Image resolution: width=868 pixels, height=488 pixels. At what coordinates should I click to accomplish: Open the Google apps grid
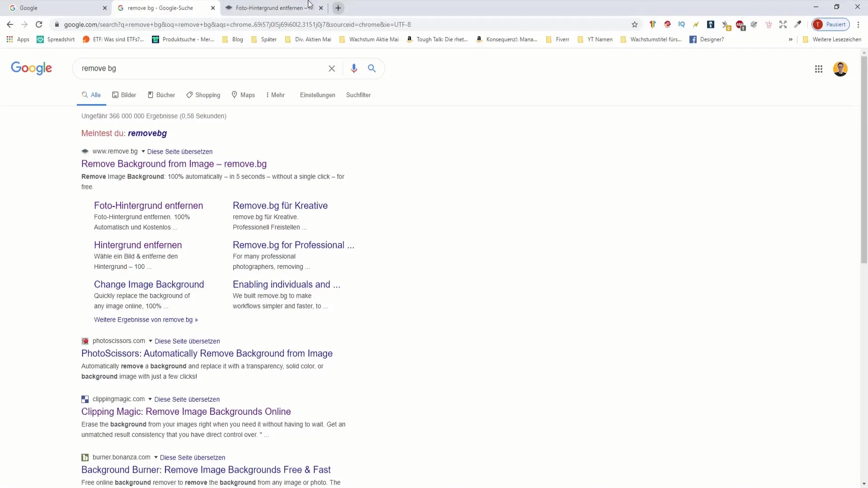(819, 69)
